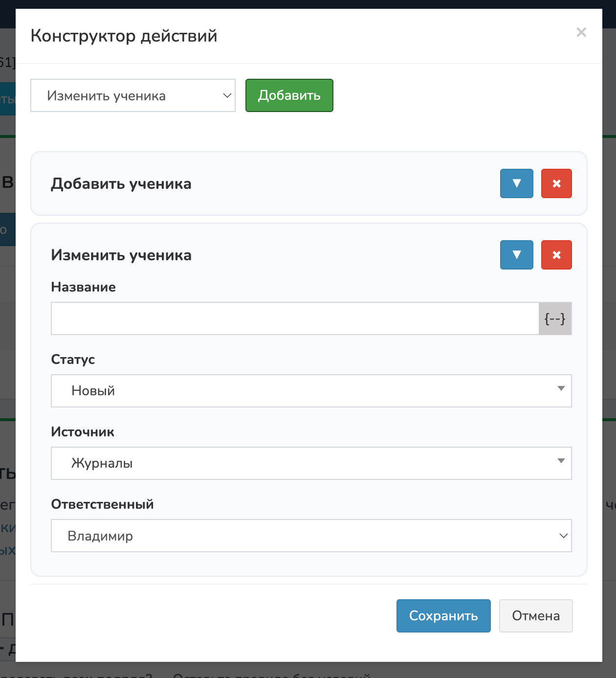
Task: Expand the Источник dropdown showing Журналы
Action: 311,463
